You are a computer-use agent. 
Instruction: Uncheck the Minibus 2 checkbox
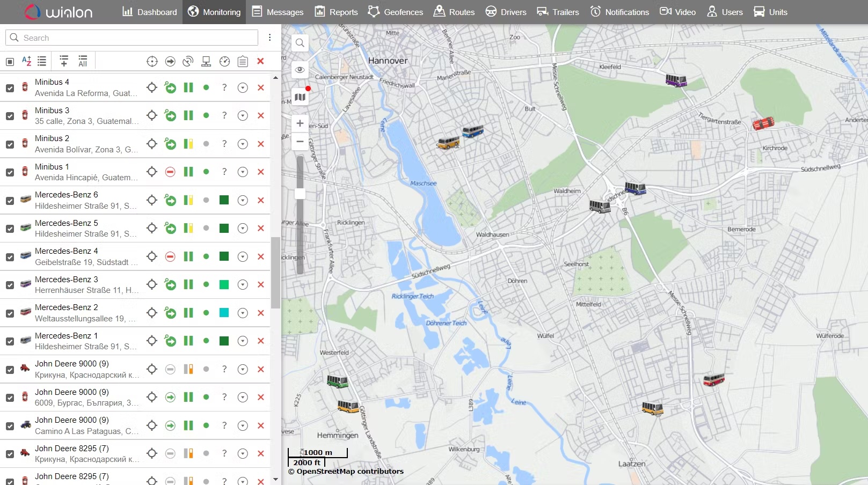point(10,144)
